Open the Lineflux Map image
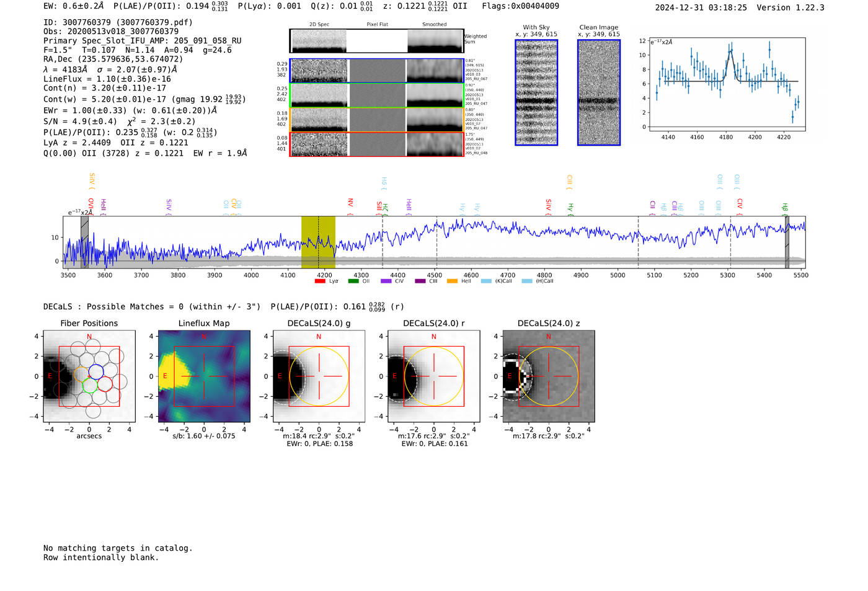 204,376
